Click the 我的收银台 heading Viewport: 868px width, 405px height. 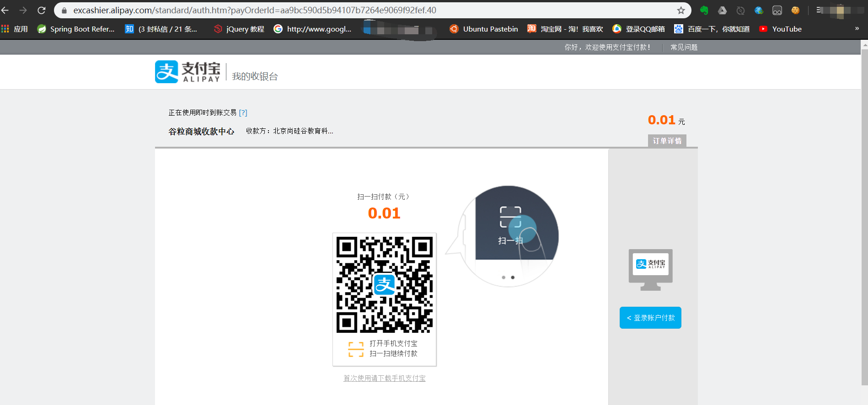click(255, 76)
